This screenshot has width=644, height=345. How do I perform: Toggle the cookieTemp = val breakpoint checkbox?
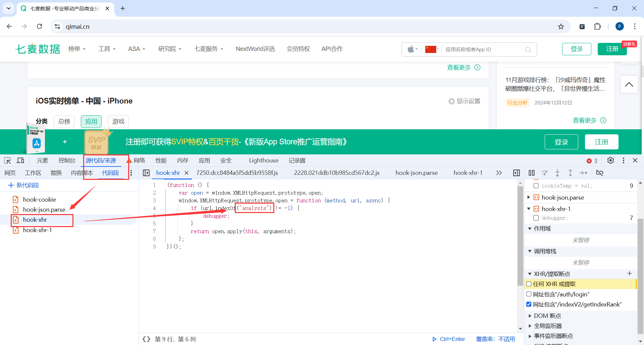[x=536, y=186]
